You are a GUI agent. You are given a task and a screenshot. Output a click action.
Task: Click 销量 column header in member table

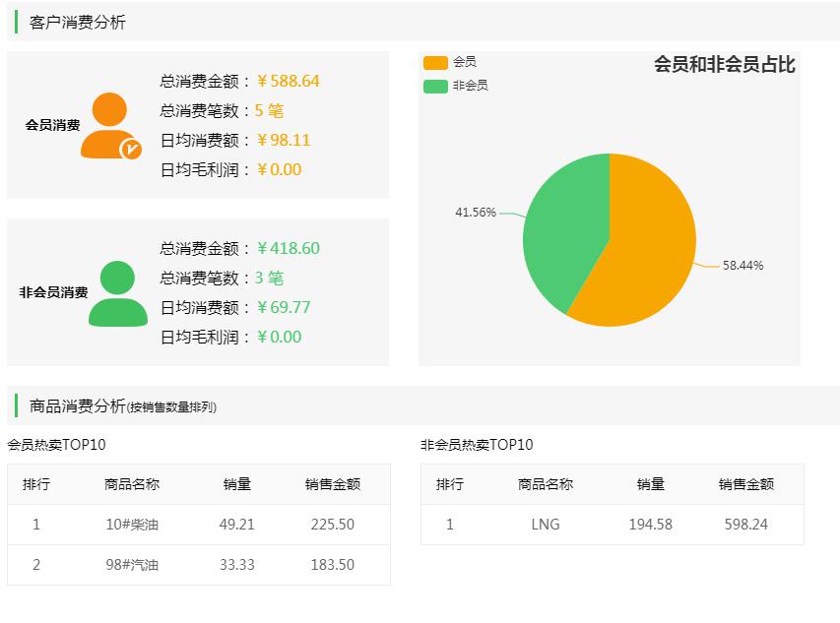pos(237,484)
